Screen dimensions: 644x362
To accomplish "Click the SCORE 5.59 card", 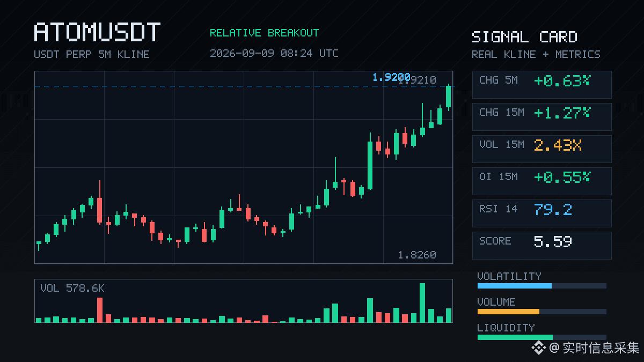I will click(541, 245).
